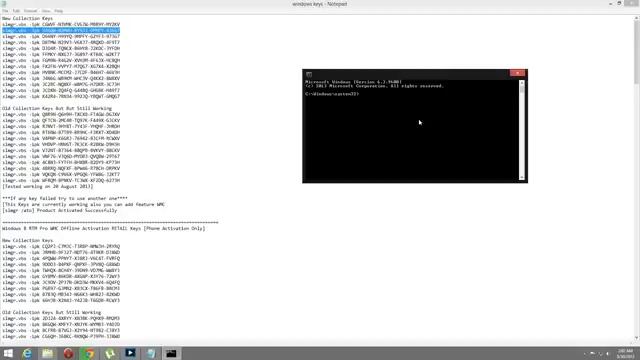The height and width of the screenshot is (360, 640).
Task: Close the Command Prompt window
Action: tap(517, 73)
